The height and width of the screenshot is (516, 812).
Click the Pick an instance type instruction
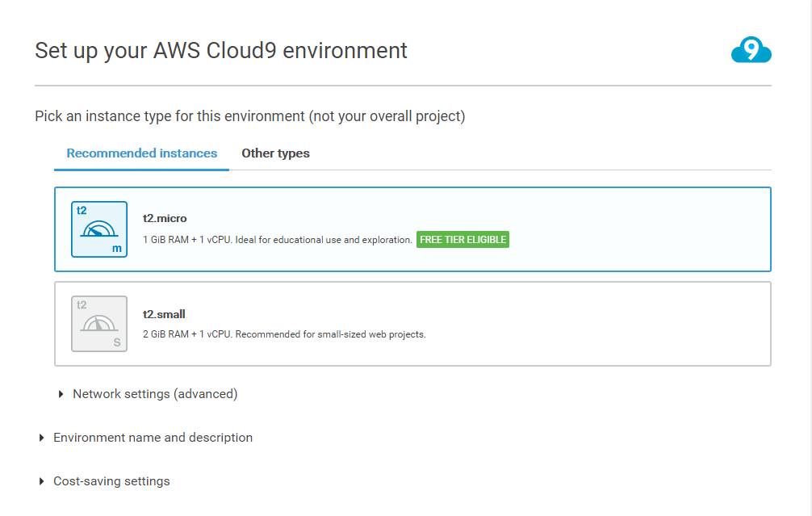coord(249,116)
